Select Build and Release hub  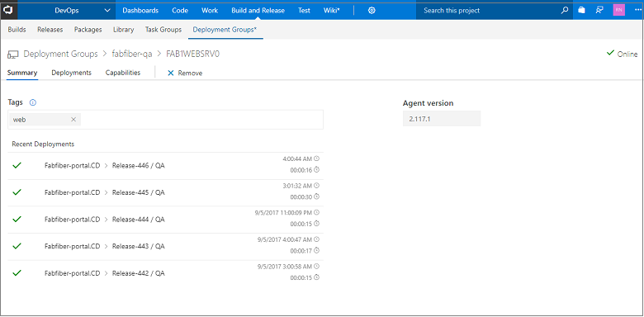pyautogui.click(x=258, y=11)
